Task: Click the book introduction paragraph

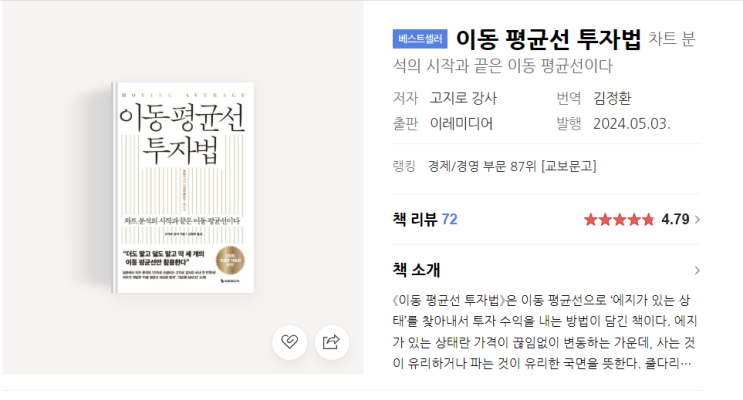Action: (x=545, y=332)
